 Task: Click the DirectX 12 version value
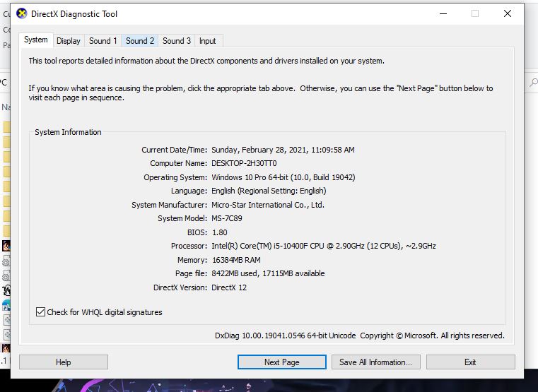tap(229, 287)
